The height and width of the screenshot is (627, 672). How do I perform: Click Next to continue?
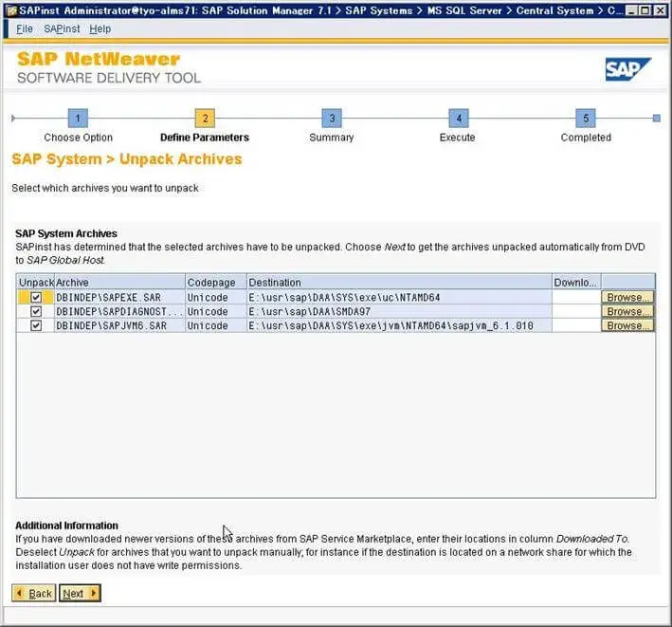(80, 593)
